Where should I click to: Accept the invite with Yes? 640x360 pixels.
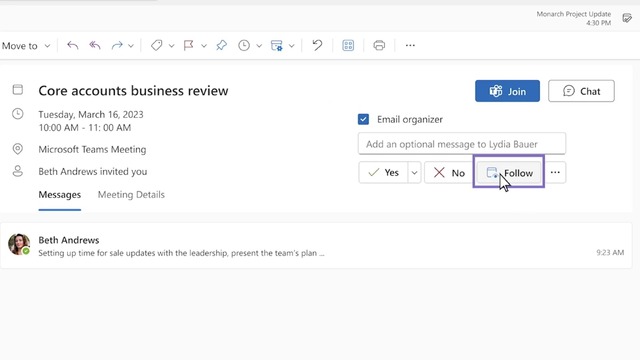(x=383, y=173)
